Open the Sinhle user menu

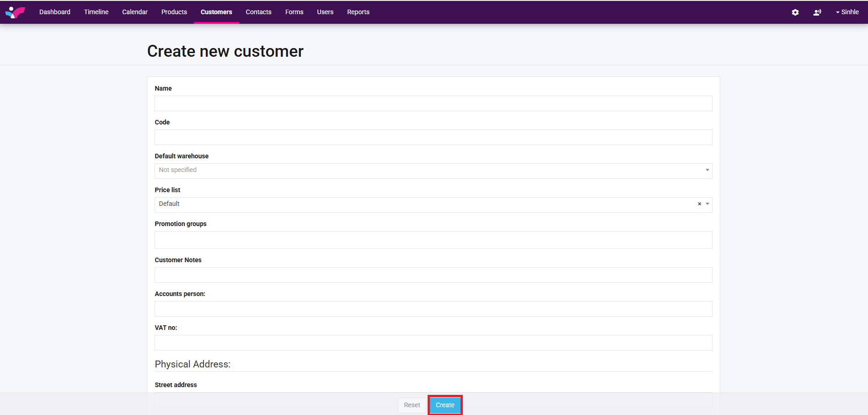click(847, 12)
